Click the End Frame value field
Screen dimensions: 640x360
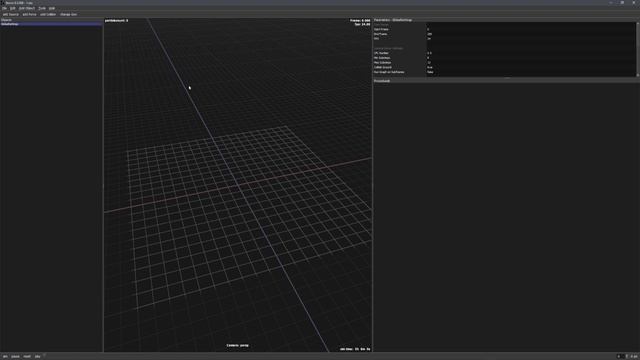tap(531, 34)
